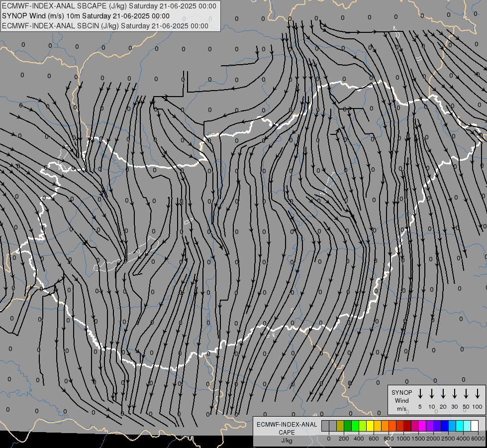Click the J/kg unit label in CAPE legend
Image resolution: width=487 pixels, height=448 pixels.
point(287,441)
